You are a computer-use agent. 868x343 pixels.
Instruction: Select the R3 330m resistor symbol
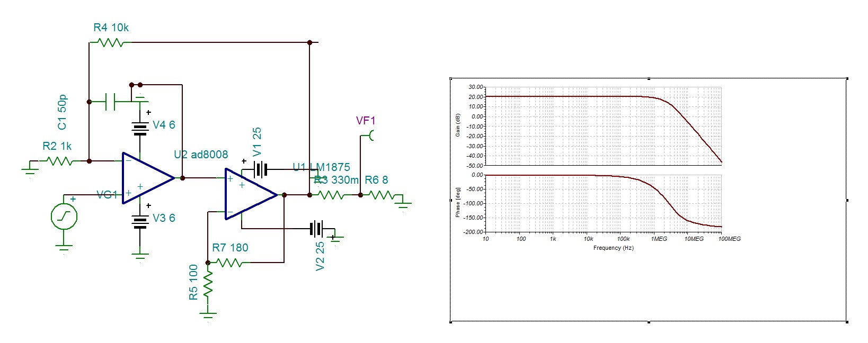[331, 195]
